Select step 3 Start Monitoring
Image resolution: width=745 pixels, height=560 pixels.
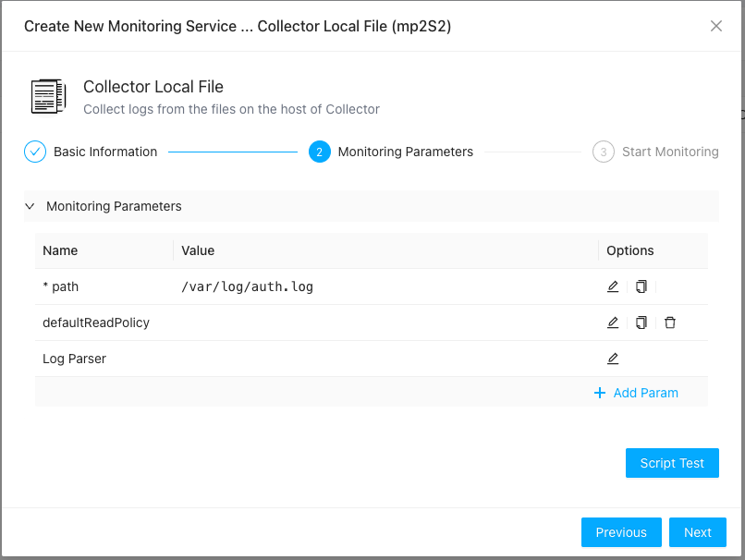point(669,152)
